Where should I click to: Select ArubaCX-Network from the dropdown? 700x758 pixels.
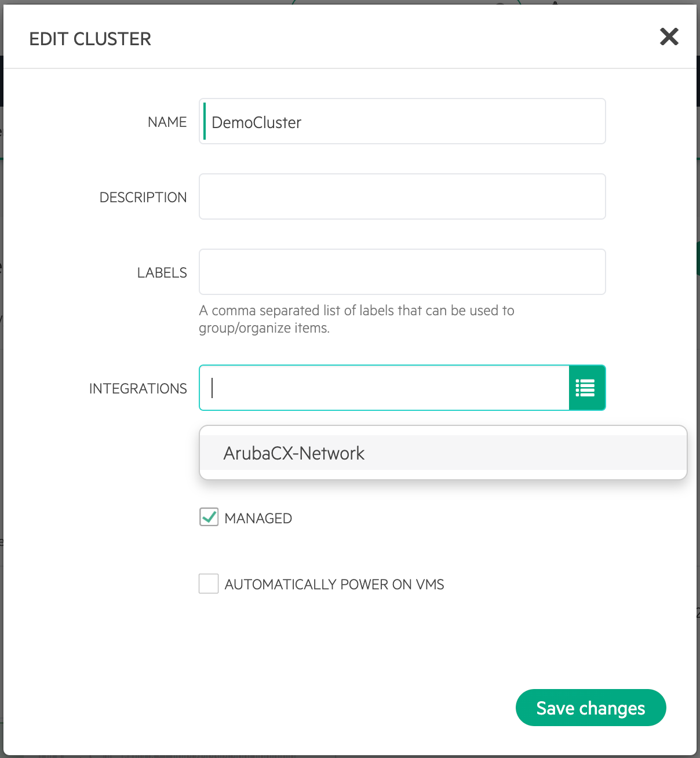(x=443, y=453)
